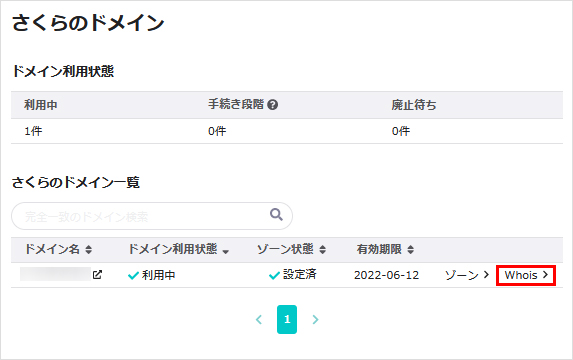
Task: Click the さくらのドメイン一覧 heading
Action: [x=76, y=182]
